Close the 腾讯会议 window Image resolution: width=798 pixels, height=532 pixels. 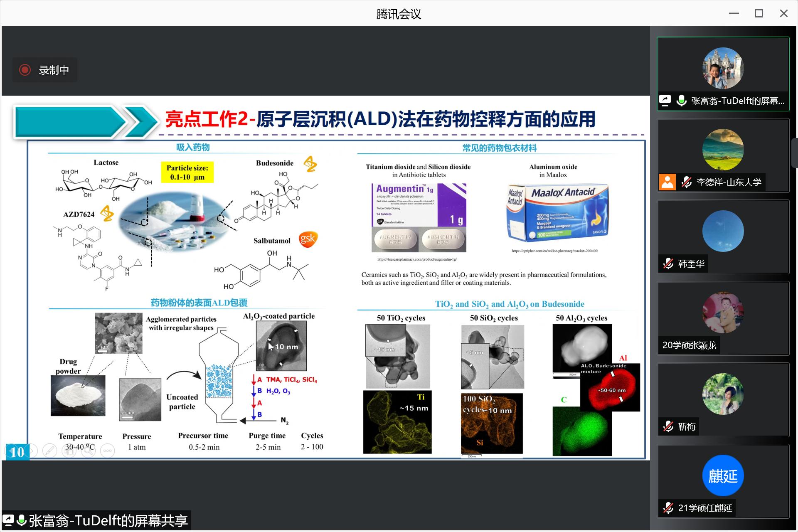pyautogui.click(x=784, y=13)
